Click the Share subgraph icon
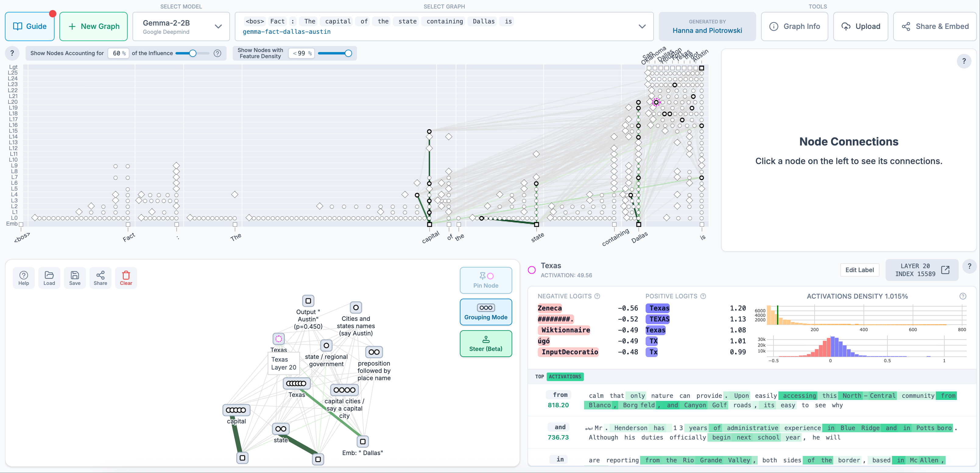Viewport: 980px width, 473px height. [x=100, y=278]
